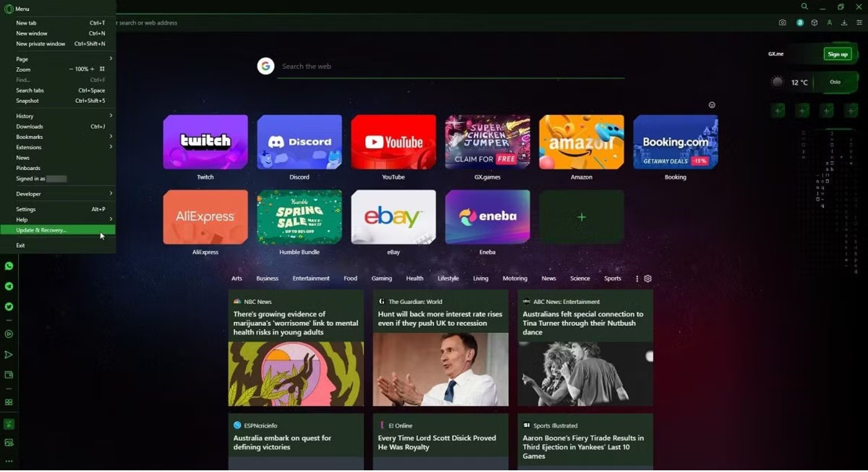Click the highlighted green square sidebar icon
The height and width of the screenshot is (472, 868).
9,424
